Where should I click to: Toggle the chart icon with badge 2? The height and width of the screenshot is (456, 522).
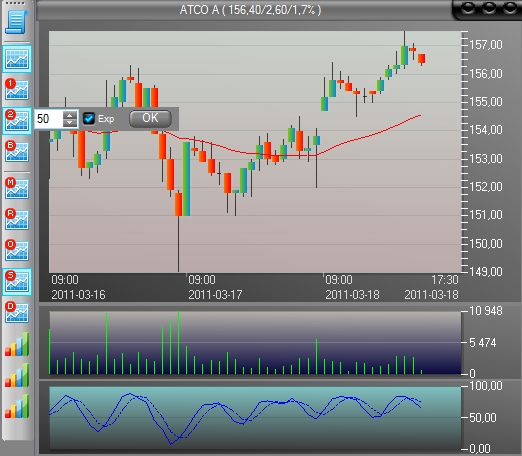(x=17, y=121)
